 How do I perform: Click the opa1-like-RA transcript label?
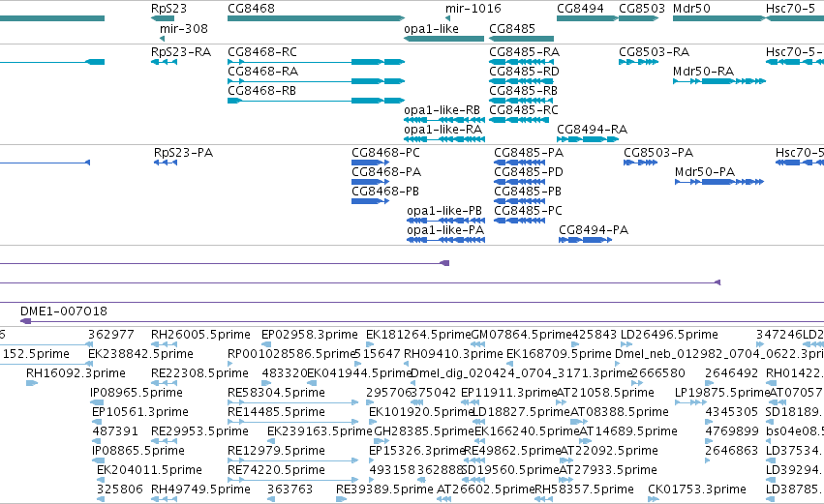(x=443, y=130)
